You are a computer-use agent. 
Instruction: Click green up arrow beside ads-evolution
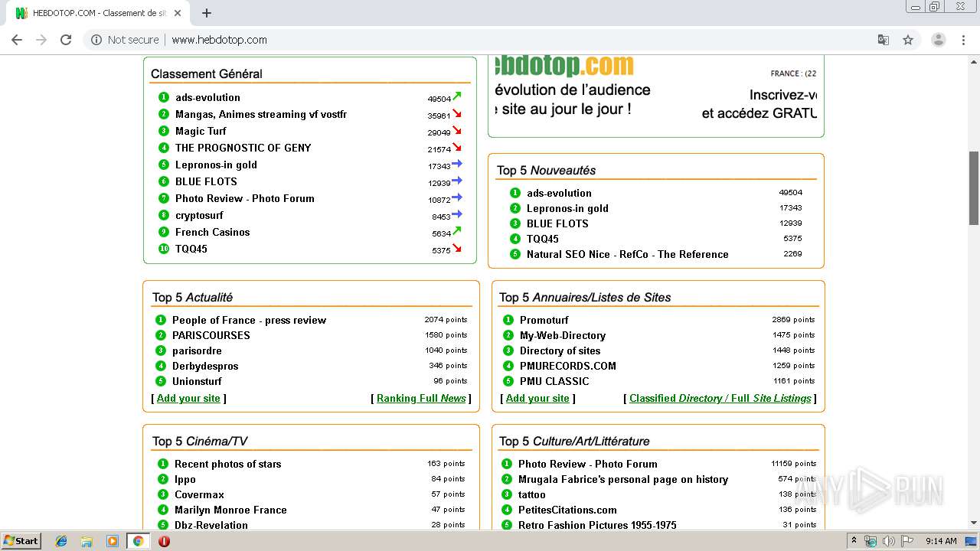(x=457, y=96)
